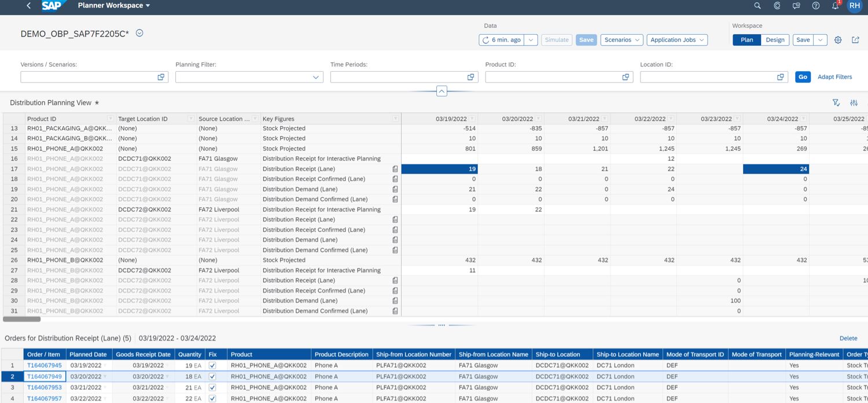Open order details icon for row 17

click(x=395, y=169)
